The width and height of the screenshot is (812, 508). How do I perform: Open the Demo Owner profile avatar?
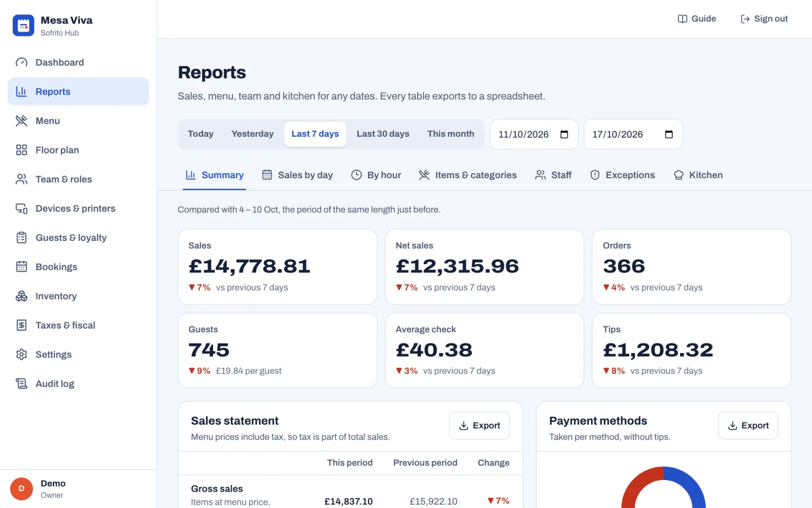[x=21, y=489]
